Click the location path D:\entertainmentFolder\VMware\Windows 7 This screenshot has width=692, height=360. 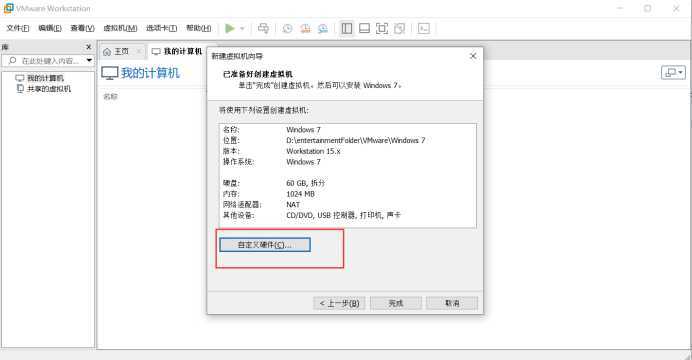[356, 140]
